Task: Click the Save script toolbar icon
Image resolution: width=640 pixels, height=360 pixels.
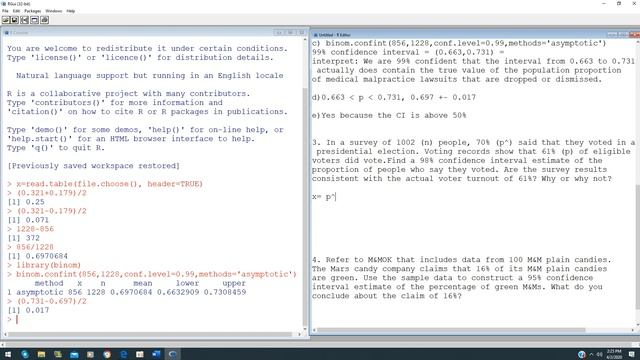Action: point(15,20)
